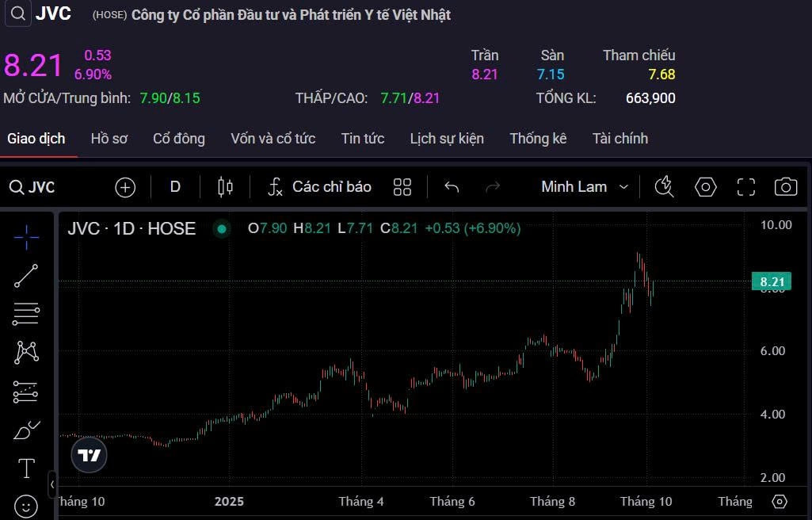
Task: Select the brush drawing tool
Action: (x=26, y=430)
